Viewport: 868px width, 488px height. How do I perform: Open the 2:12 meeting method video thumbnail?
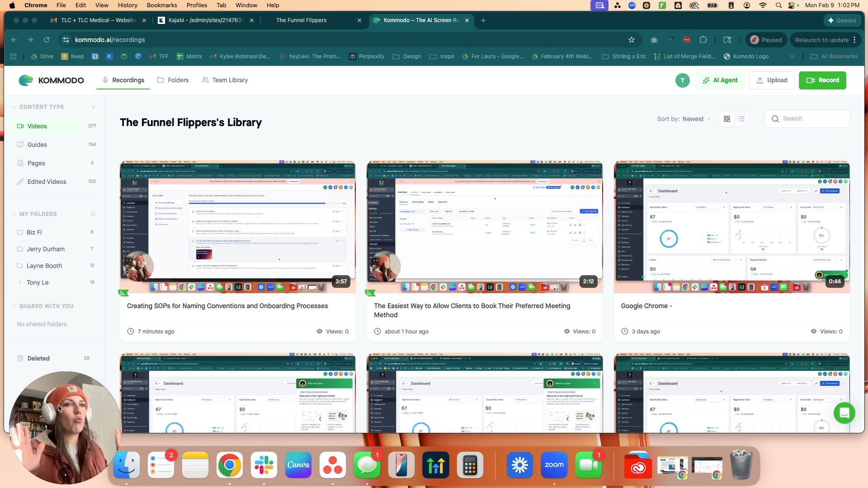[485, 227]
